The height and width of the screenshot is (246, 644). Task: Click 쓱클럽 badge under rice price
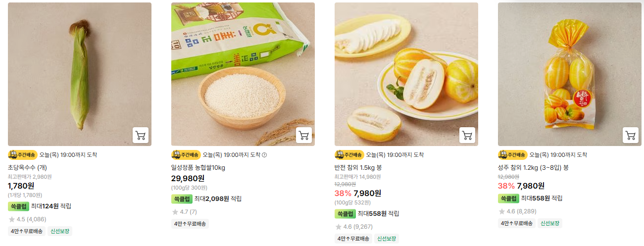182,199
